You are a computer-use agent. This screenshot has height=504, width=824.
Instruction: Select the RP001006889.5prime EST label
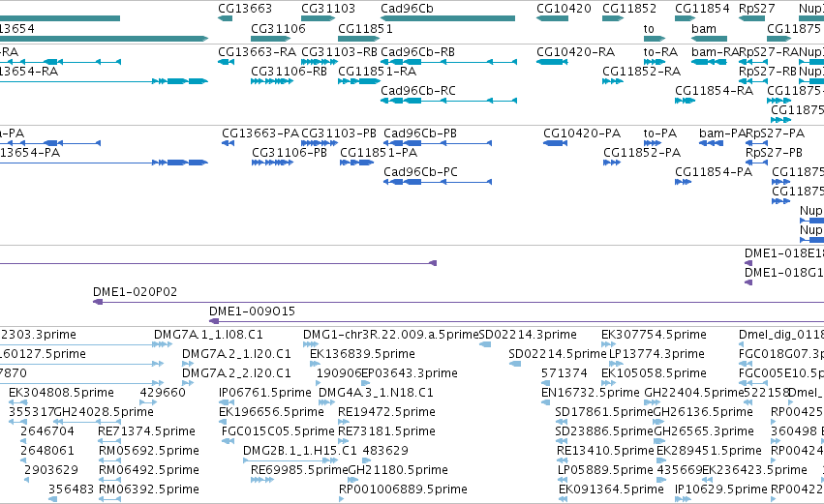point(403,489)
